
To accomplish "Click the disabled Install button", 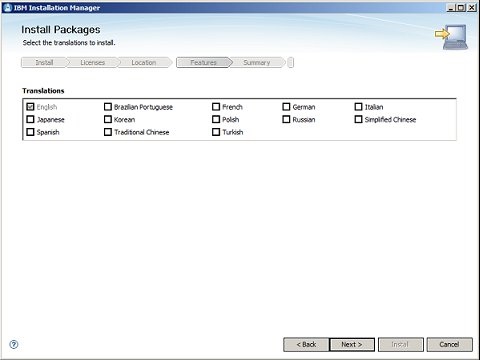I will tap(400, 344).
